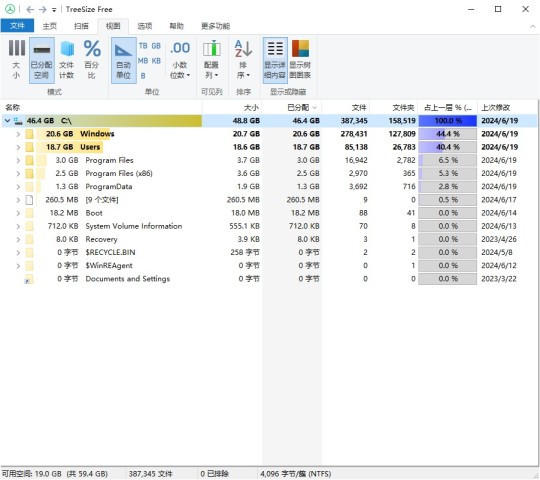Toggle show treemap chart (显示树图图表)

point(300,60)
